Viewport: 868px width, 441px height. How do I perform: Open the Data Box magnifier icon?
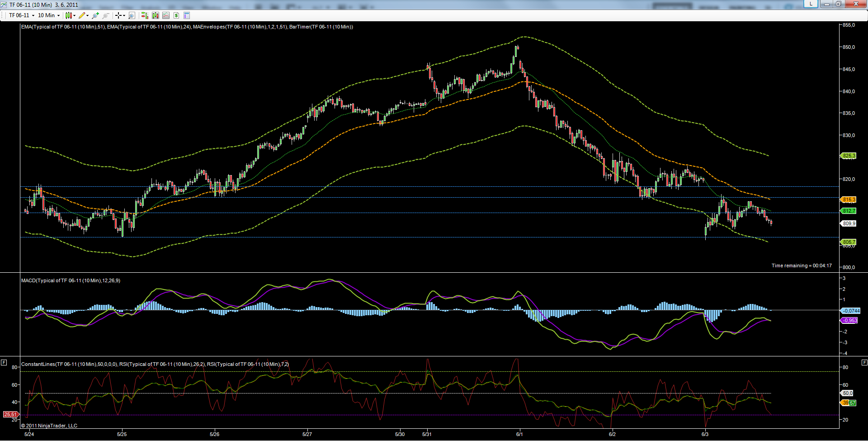pyautogui.click(x=132, y=15)
